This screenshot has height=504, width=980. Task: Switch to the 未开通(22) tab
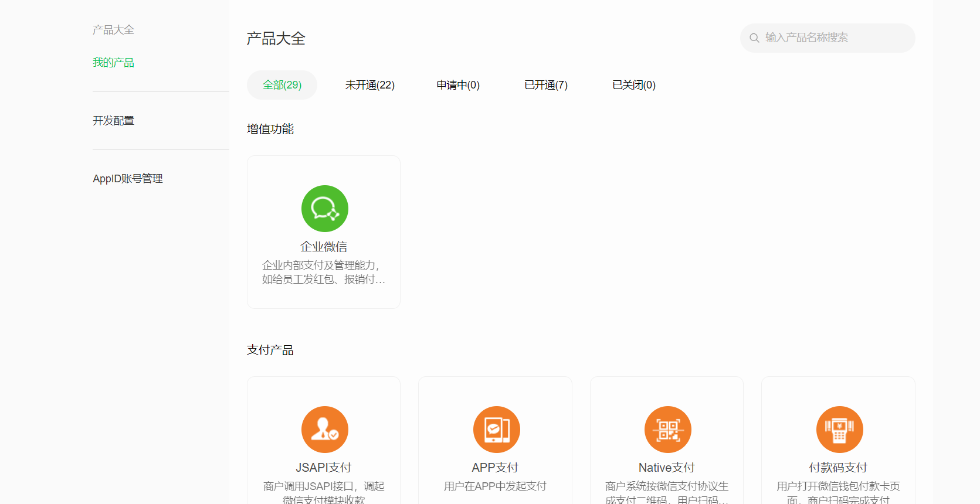[x=370, y=85]
